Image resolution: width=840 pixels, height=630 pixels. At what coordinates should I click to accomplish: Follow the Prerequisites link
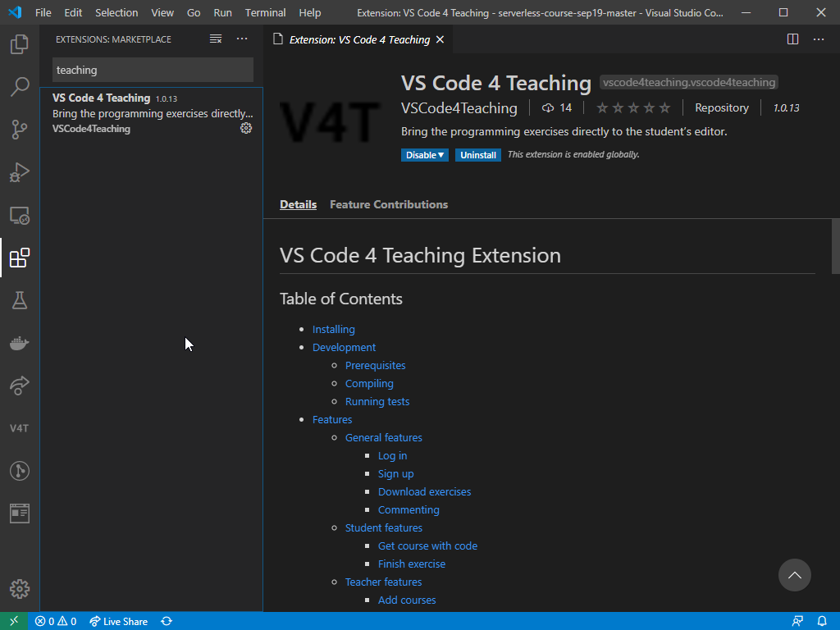(x=375, y=365)
